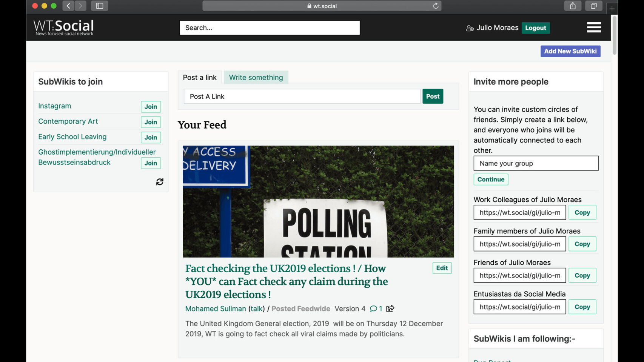Open the comments bubble icon on the post

pyautogui.click(x=373, y=309)
